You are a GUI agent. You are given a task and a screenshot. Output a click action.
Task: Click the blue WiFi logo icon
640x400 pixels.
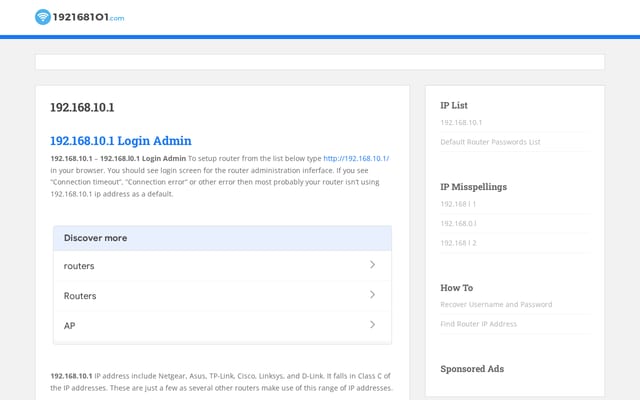(x=42, y=17)
